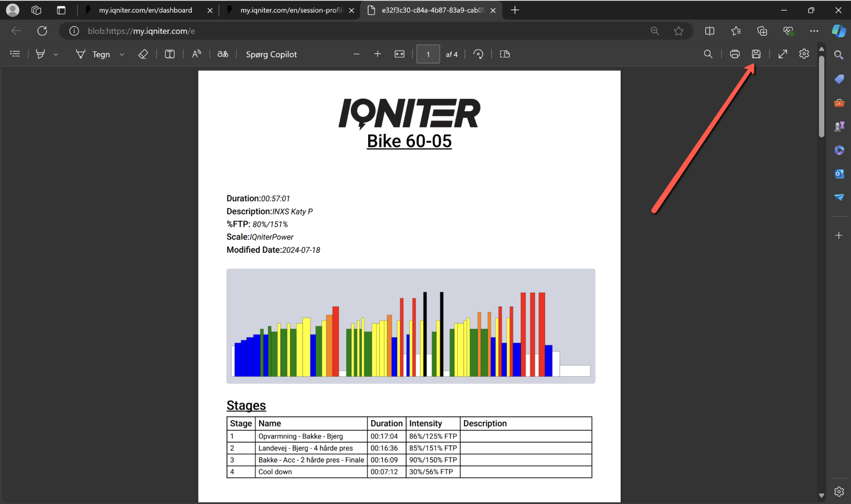The image size is (851, 504).
Task: Save the PDF to disk
Action: pyautogui.click(x=756, y=54)
